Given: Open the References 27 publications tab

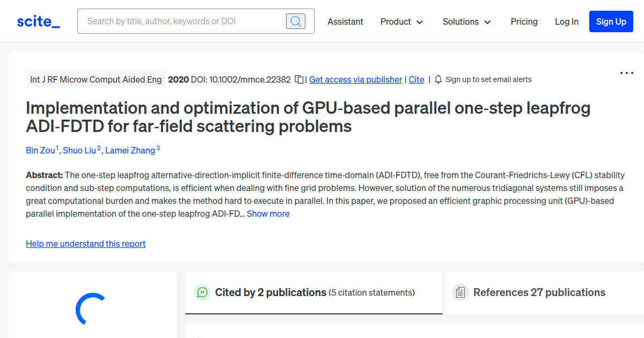Looking at the screenshot, I should click(539, 292).
